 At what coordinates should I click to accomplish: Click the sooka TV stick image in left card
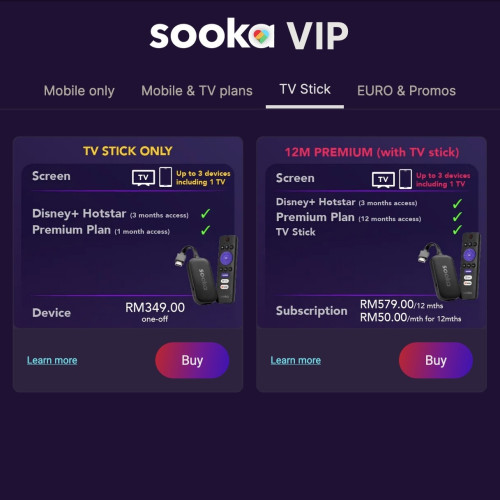pyautogui.click(x=206, y=269)
